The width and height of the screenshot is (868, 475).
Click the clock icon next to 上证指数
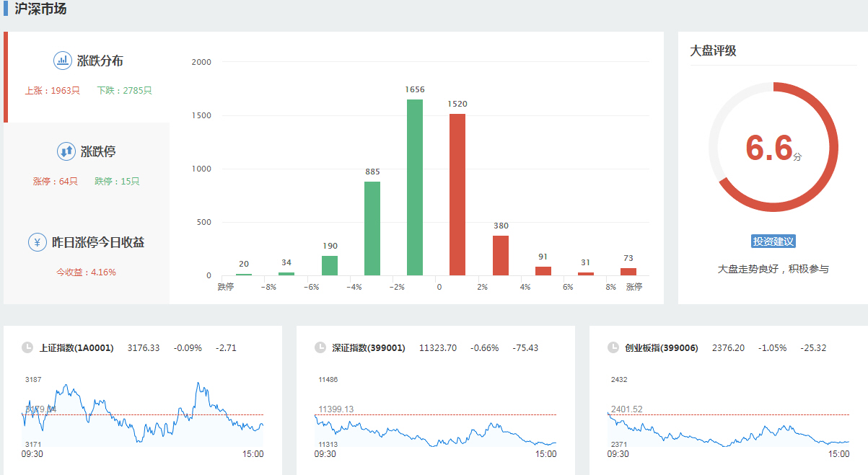click(27, 347)
